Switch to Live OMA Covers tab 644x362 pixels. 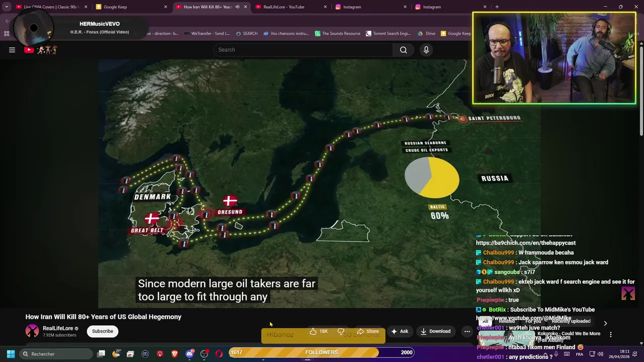[x=52, y=7]
